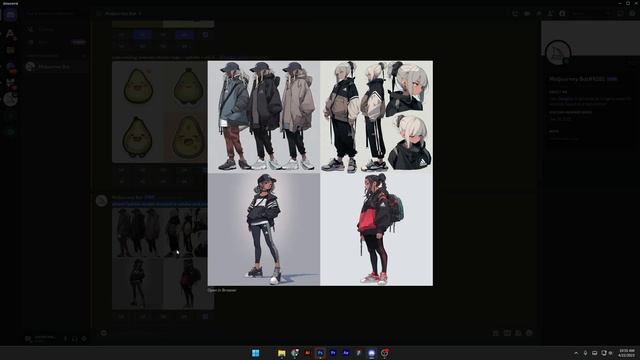The height and width of the screenshot is (360, 640).
Task: Select the Midjourney Bot direct message
Action: pos(55,67)
